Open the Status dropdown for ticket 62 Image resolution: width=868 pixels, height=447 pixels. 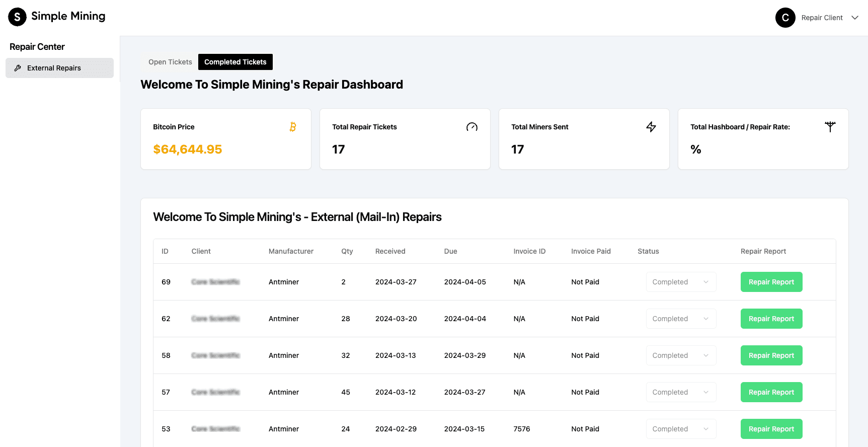tap(681, 319)
